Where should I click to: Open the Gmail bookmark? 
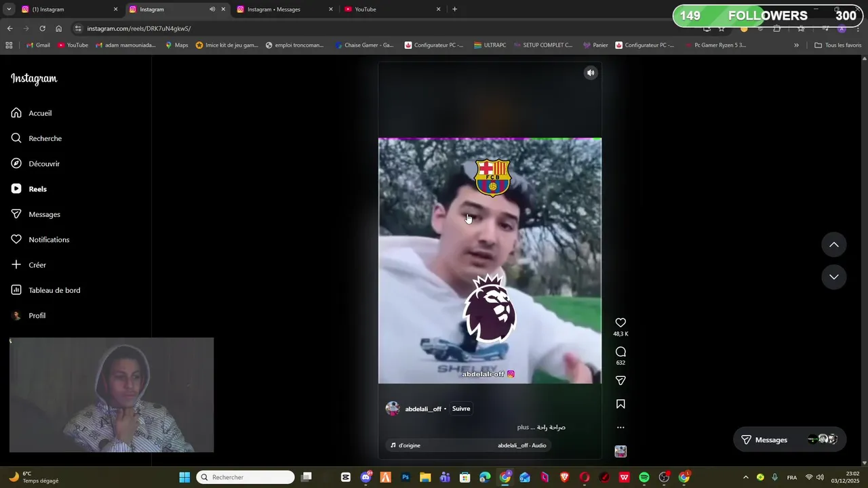coord(38,45)
